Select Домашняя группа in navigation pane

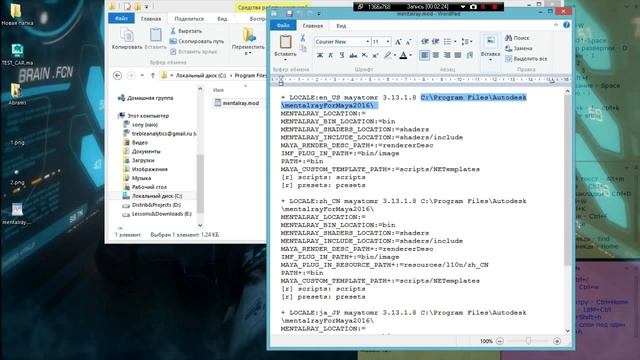pyautogui.click(x=145, y=98)
